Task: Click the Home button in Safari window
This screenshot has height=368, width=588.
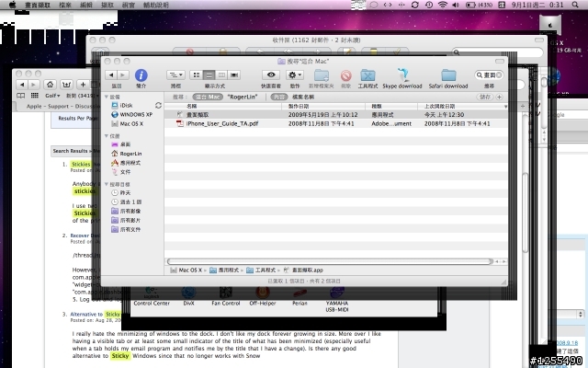Action: coord(50,85)
